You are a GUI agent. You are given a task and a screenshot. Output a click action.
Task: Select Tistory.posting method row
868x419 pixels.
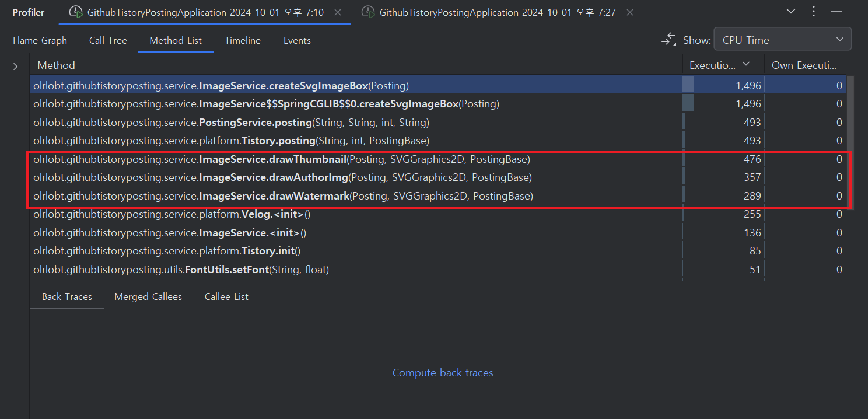tap(438, 141)
